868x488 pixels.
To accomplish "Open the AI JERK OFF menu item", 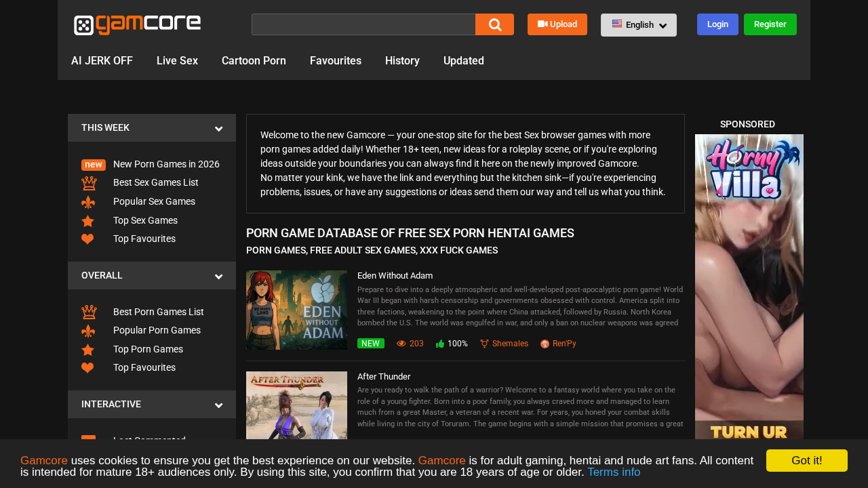I will pyautogui.click(x=102, y=61).
